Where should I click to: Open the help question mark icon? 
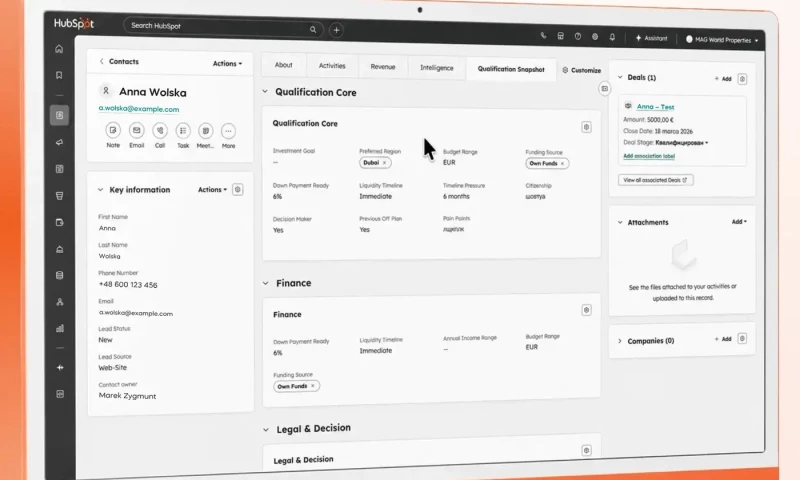point(578,37)
